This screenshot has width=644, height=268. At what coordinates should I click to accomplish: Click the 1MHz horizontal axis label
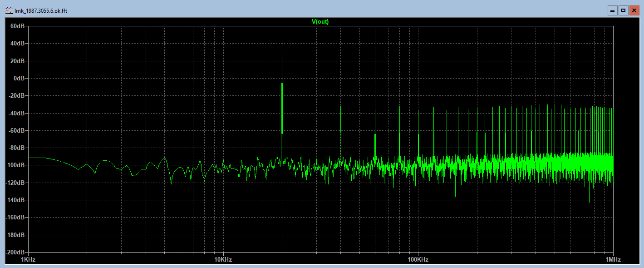(x=613, y=260)
